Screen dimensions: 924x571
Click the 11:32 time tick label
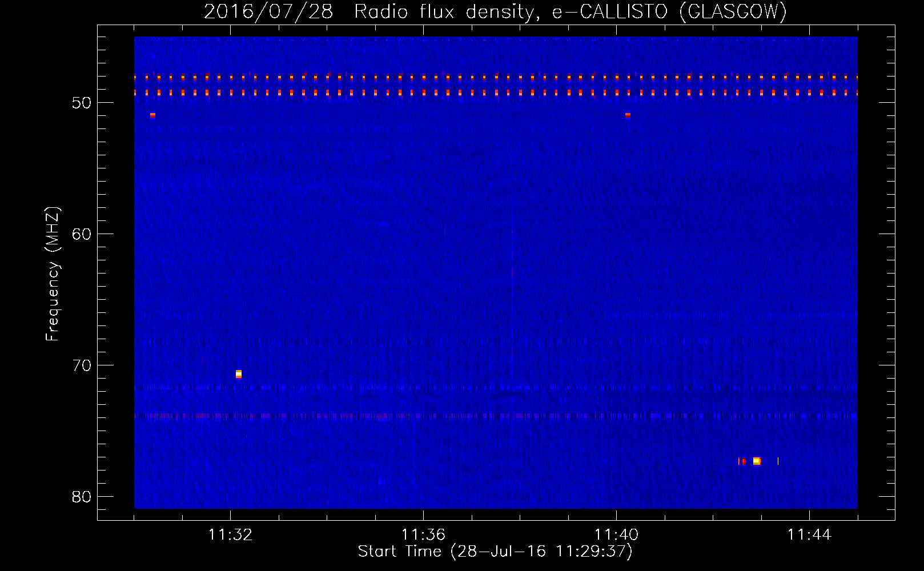pos(230,534)
